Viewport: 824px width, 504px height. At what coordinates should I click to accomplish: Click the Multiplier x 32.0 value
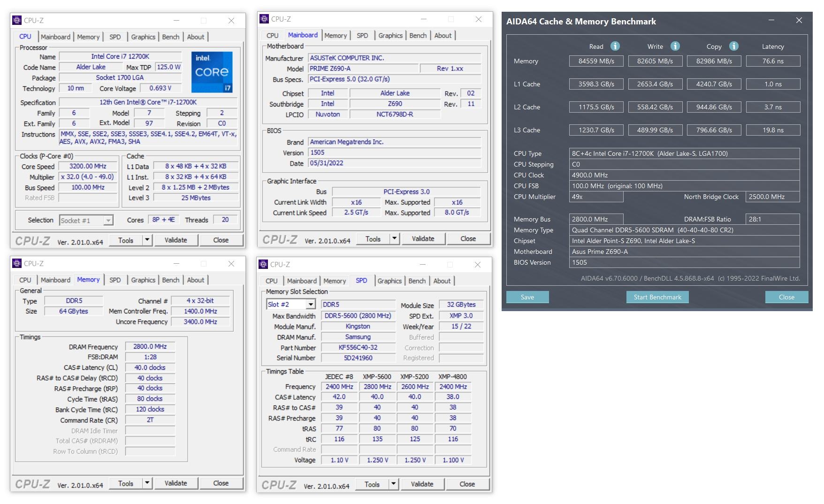click(88, 177)
